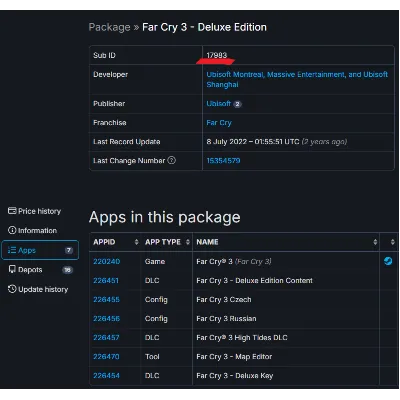The height and width of the screenshot is (400, 400).
Task: Click the Depots icon
Action: point(12,269)
